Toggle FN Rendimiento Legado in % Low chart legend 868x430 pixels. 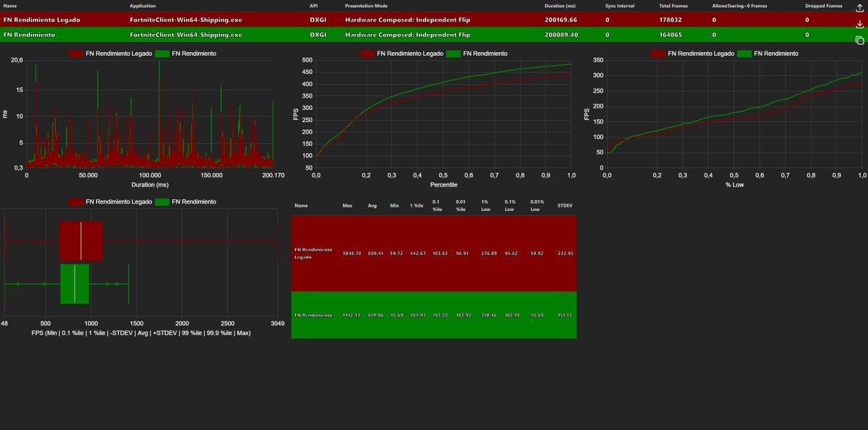coord(692,53)
